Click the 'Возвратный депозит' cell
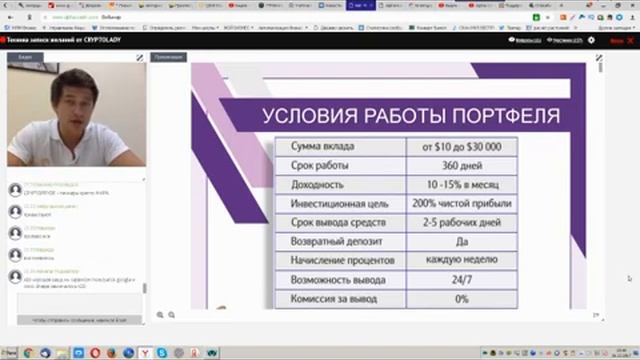The image size is (640, 360). tap(340, 242)
